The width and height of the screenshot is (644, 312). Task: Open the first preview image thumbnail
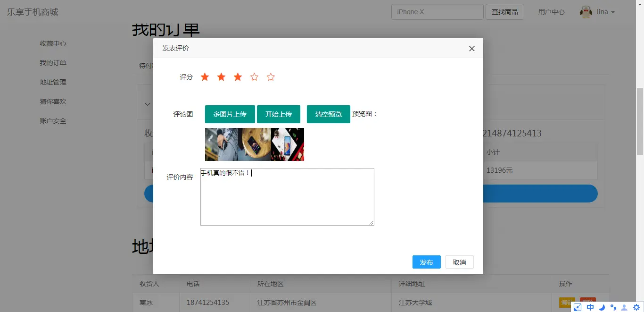[222, 144]
